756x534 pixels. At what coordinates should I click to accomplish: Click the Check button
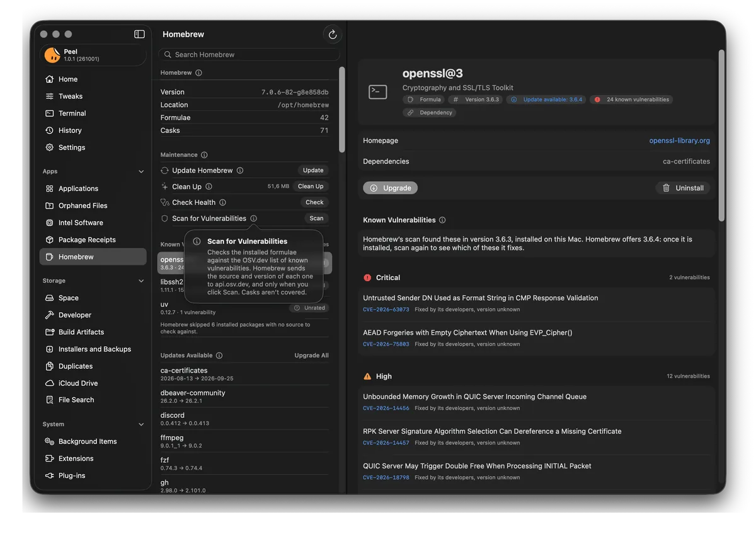tap(314, 202)
